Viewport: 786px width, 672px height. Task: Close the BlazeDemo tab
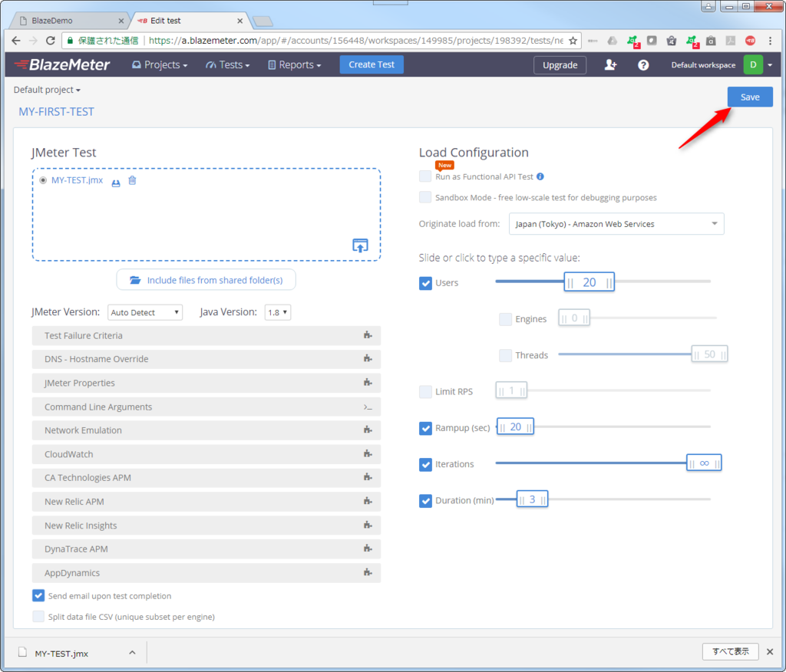point(121,21)
